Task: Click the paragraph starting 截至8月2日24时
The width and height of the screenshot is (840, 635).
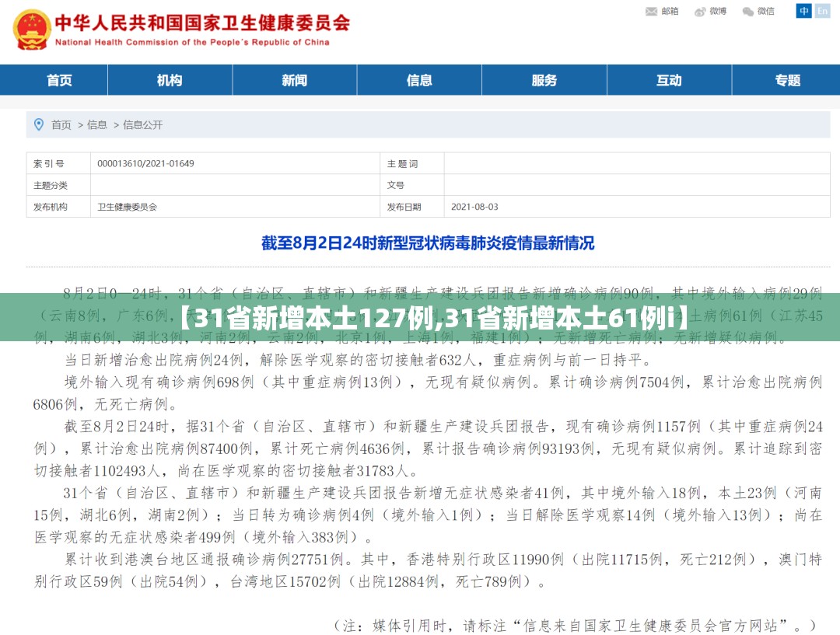Action: pos(428,448)
